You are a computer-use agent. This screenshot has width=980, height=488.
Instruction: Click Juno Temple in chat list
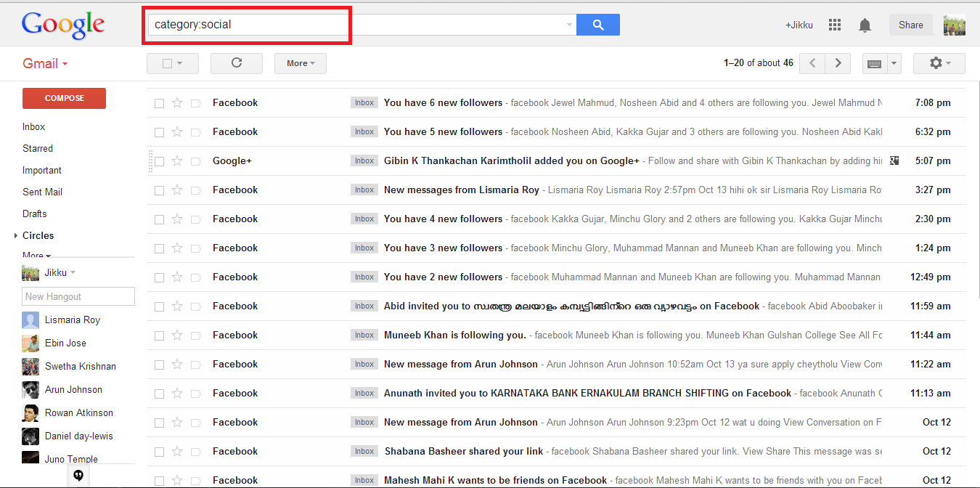71,459
